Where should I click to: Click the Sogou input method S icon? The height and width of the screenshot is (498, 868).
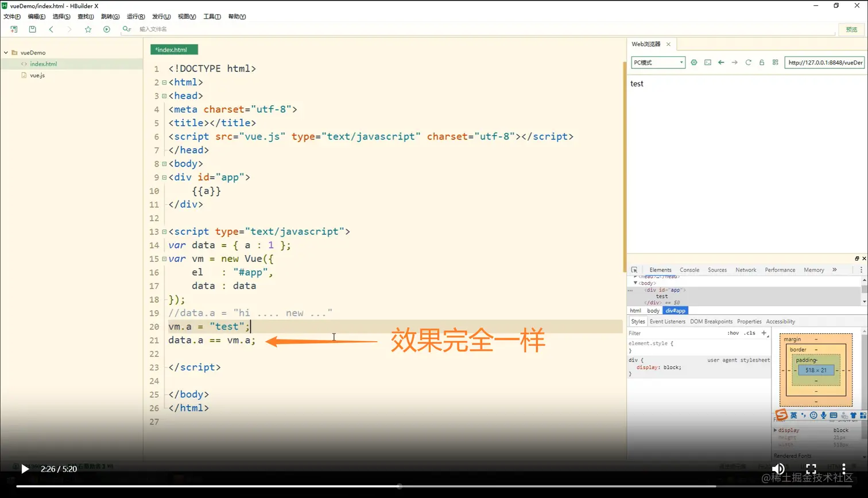point(781,415)
